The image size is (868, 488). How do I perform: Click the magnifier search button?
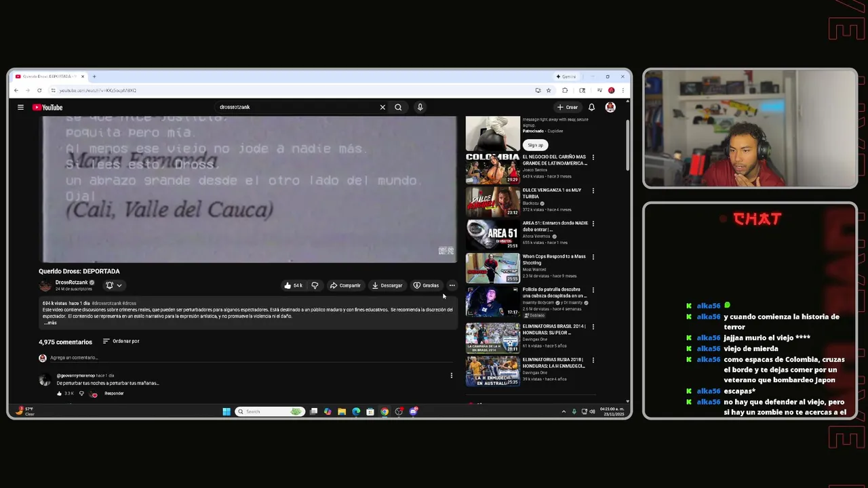[398, 107]
